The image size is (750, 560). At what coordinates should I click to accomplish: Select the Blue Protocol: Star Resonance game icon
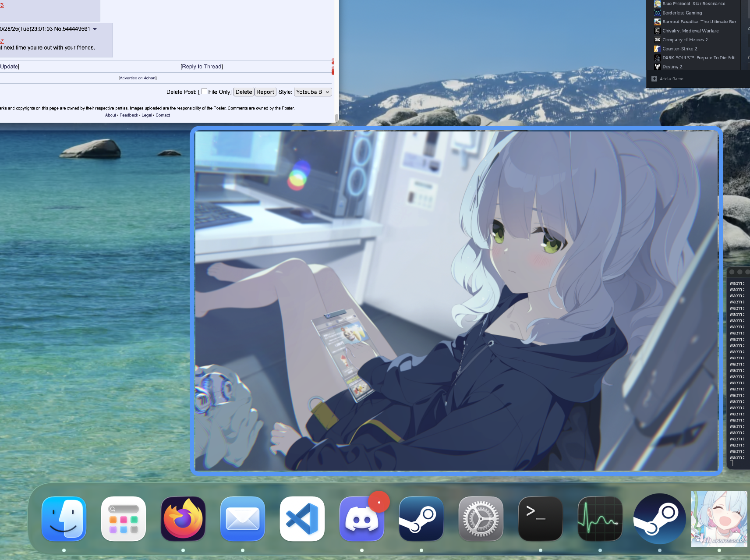[658, 4]
